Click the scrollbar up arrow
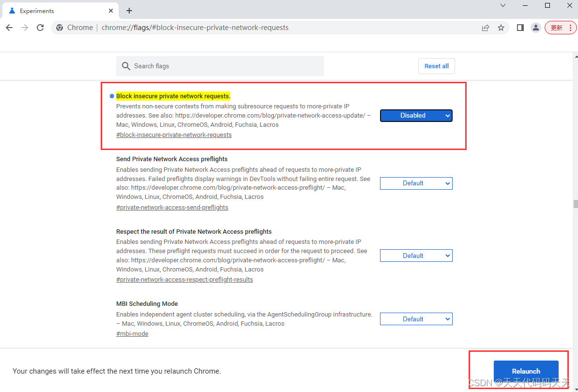 [576, 57]
